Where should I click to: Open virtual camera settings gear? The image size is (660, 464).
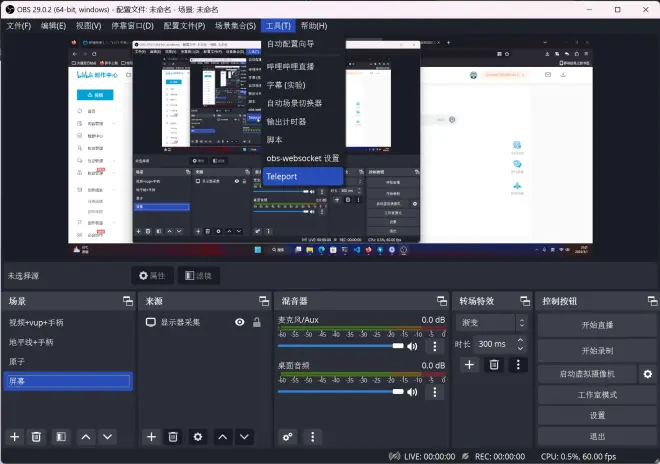point(648,374)
